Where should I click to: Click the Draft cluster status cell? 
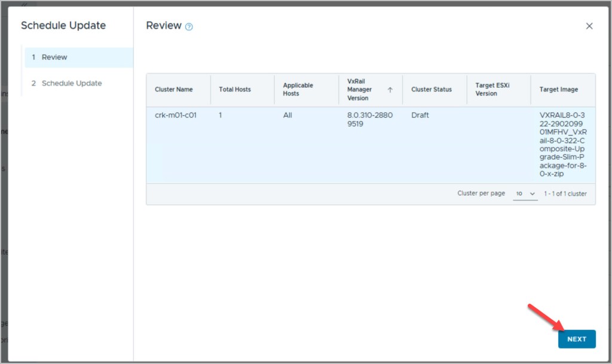[420, 115]
